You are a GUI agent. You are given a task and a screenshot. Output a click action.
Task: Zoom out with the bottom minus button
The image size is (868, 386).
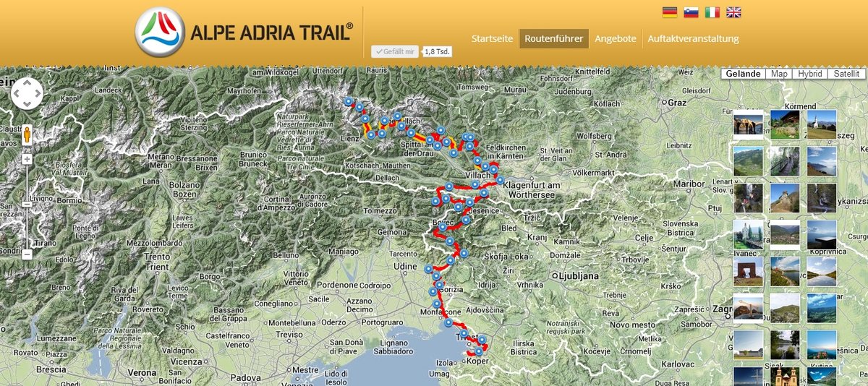27,254
